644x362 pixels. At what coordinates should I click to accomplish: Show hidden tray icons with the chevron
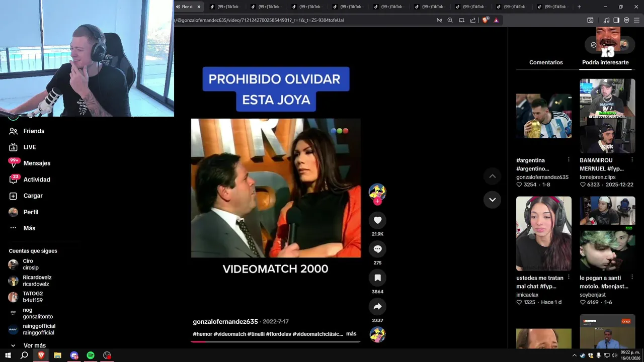(x=575, y=355)
